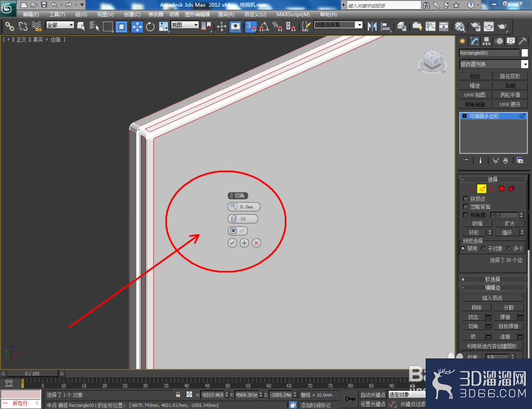Screen dimensions: 532x409
Task: Toggle 按顶点 checkbox
Action: point(465,199)
